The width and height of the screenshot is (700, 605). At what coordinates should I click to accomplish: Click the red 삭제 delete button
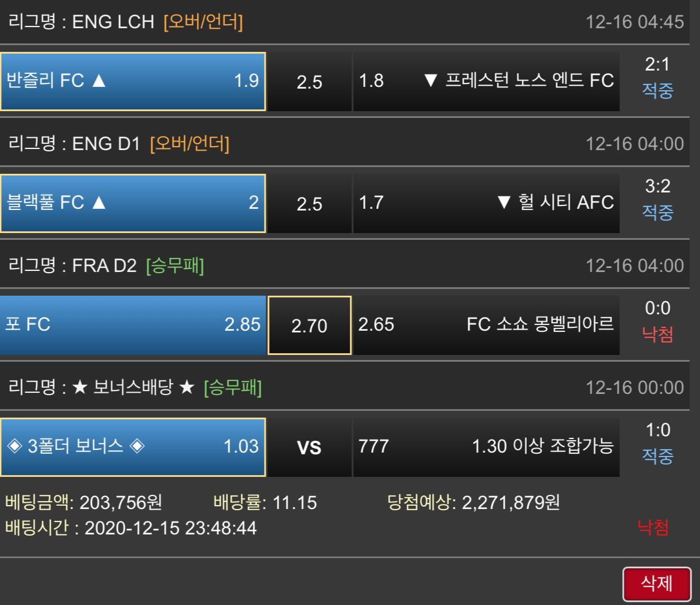(657, 584)
